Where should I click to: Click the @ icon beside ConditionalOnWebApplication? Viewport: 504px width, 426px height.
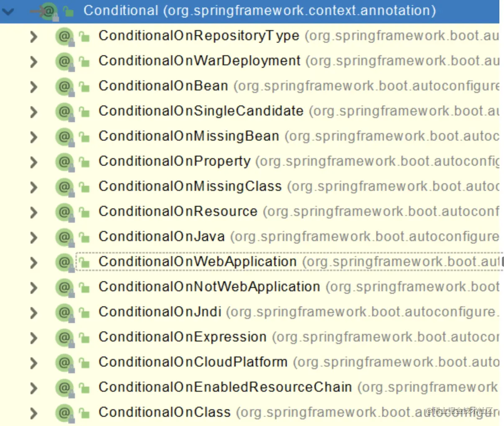pyautogui.click(x=65, y=263)
